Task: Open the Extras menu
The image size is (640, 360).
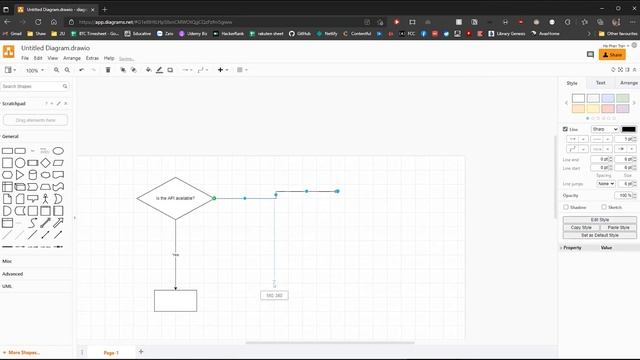Action: click(92, 58)
